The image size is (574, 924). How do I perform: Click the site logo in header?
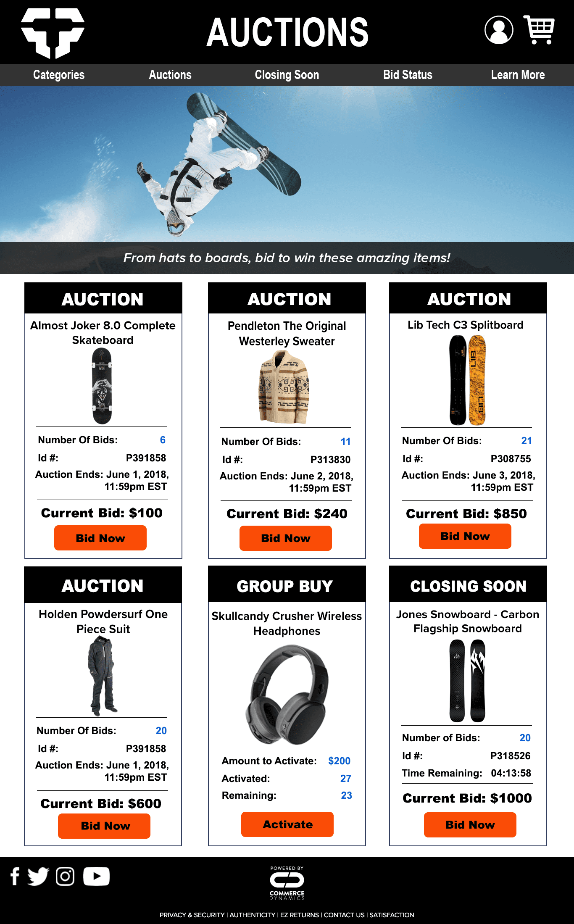pyautogui.click(x=53, y=33)
